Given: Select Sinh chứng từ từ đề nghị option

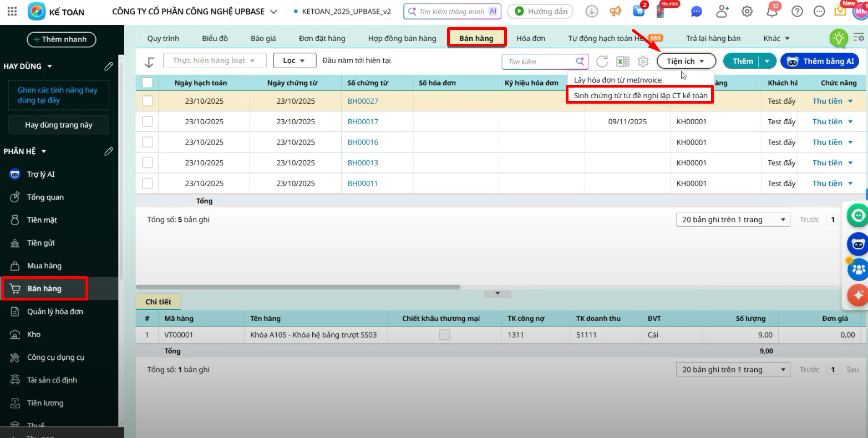Looking at the screenshot, I should coord(640,95).
